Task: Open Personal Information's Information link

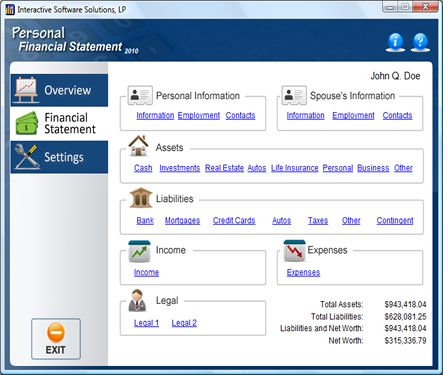Action: 155,115
